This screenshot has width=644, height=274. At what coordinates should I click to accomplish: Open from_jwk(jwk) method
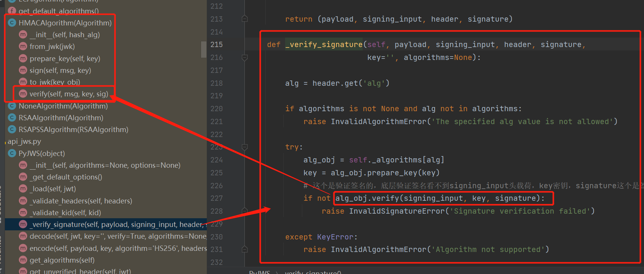point(52,46)
